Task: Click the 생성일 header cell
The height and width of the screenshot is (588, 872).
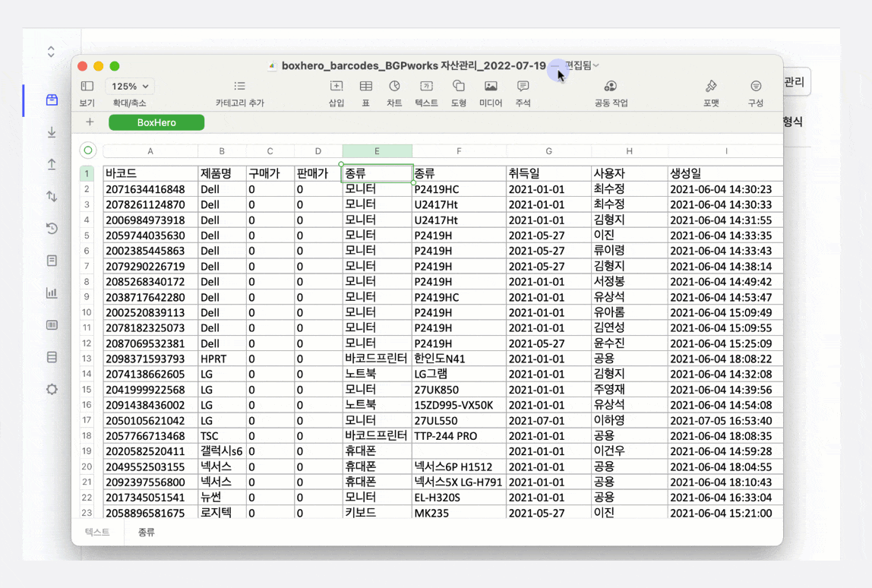Action: tap(725, 173)
